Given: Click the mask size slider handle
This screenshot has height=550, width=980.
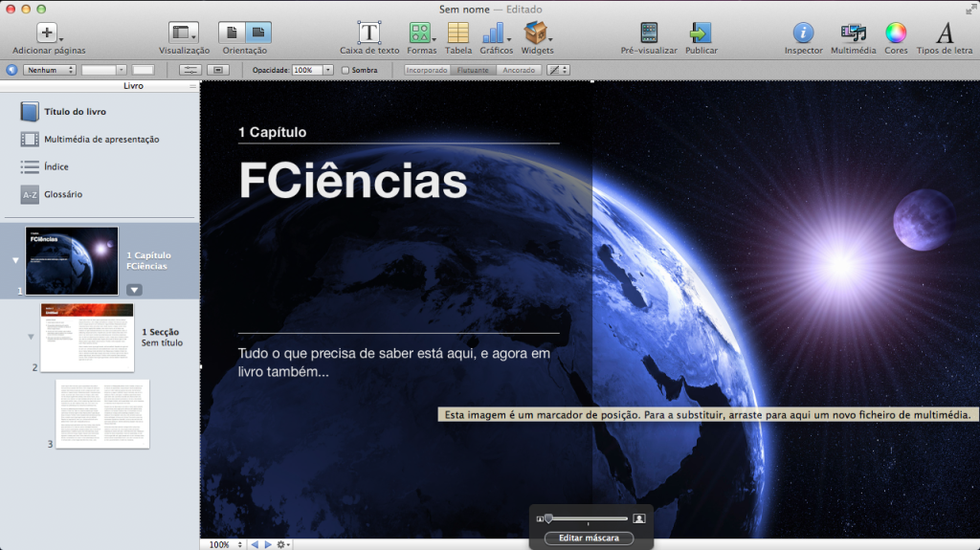Looking at the screenshot, I should [548, 518].
